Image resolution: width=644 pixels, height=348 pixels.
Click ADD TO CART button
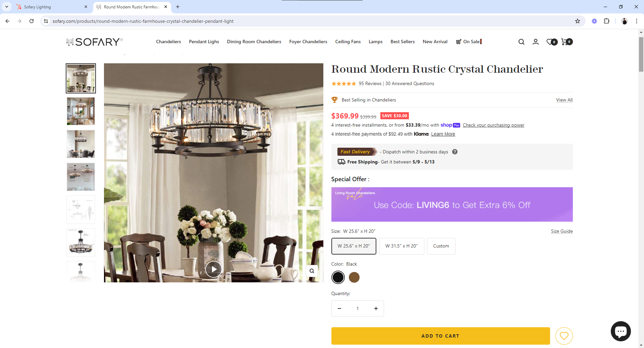(x=440, y=336)
